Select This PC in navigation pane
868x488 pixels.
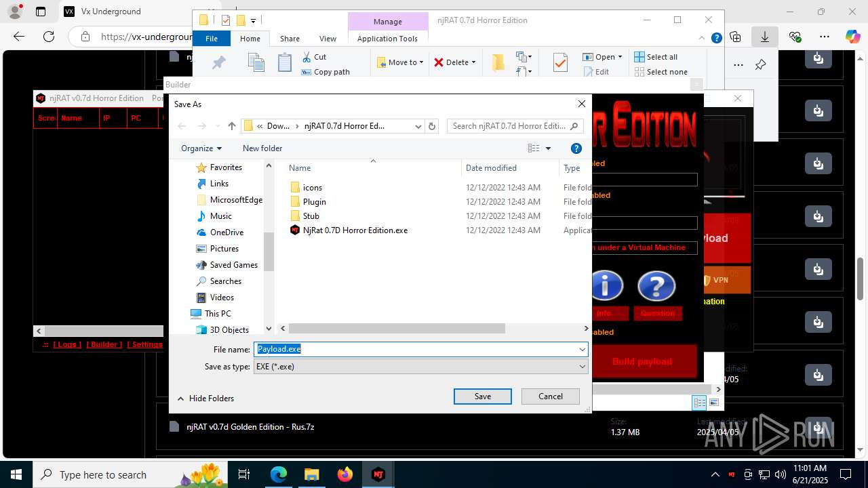pos(217,314)
